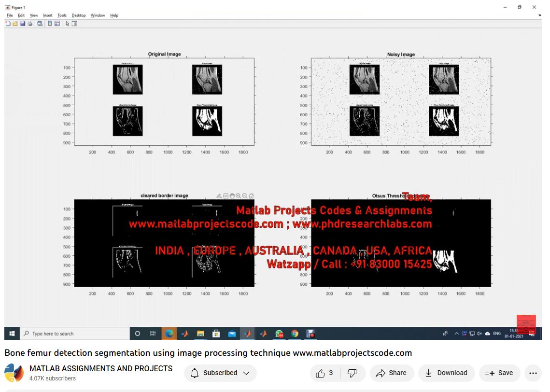
Task: Open Microsoft Store from the taskbar
Action: [216, 334]
